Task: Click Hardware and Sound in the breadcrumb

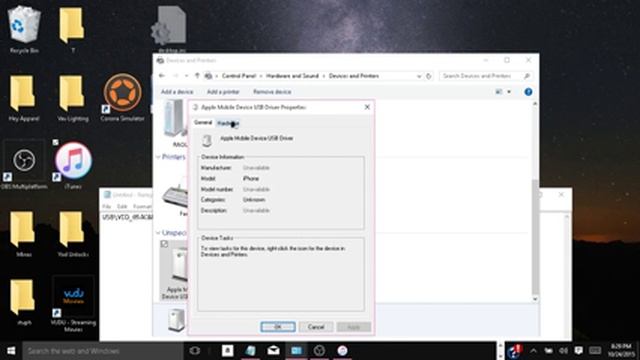Action: [292, 76]
